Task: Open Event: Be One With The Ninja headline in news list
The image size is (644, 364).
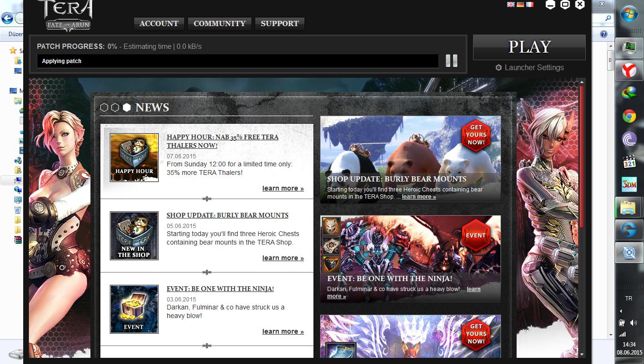Action: pos(220,289)
